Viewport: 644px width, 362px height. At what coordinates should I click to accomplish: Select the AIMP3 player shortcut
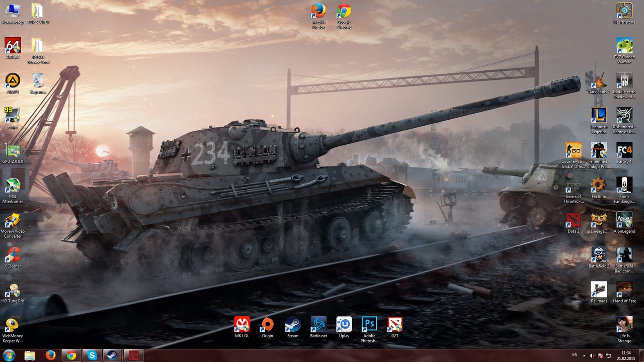click(12, 83)
